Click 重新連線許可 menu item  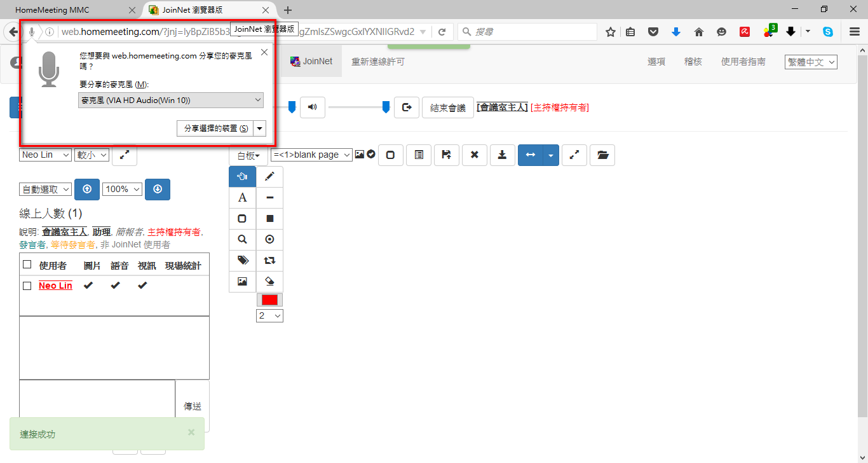378,62
